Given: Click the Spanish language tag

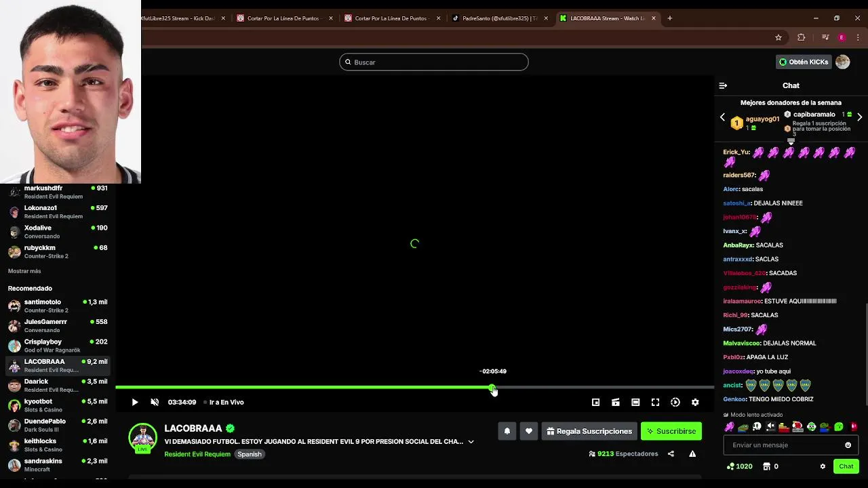Looking at the screenshot, I should coord(250,454).
